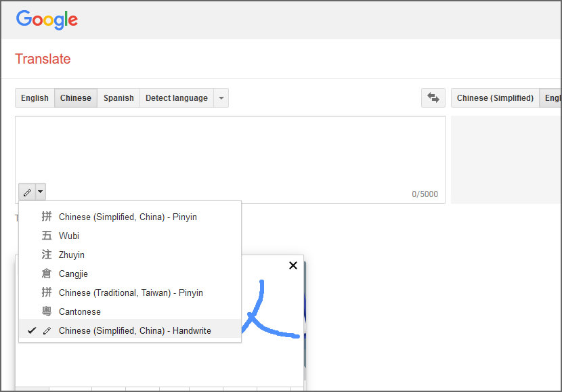The width and height of the screenshot is (562, 392).
Task: Select English as source language
Action: coord(35,97)
